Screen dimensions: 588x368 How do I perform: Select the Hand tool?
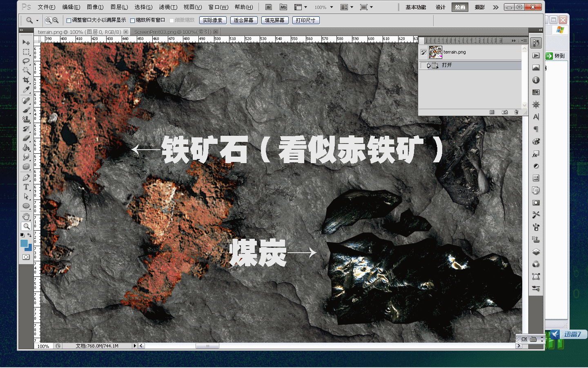26,217
